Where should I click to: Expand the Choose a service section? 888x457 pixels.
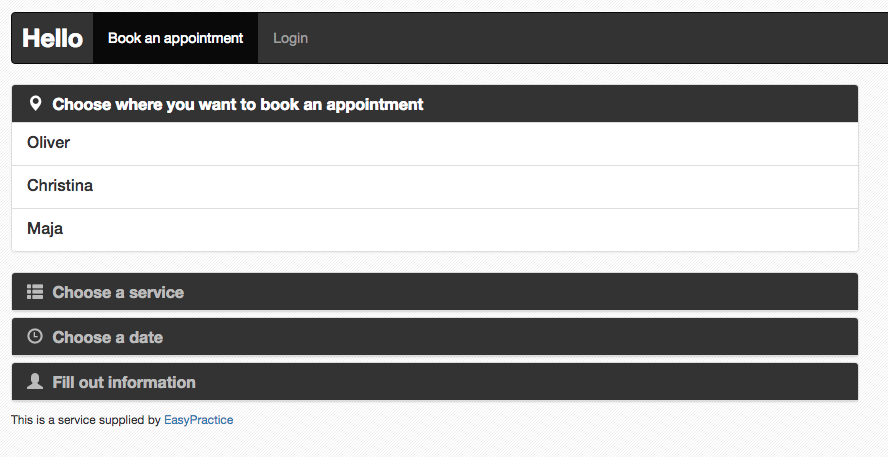click(x=435, y=292)
